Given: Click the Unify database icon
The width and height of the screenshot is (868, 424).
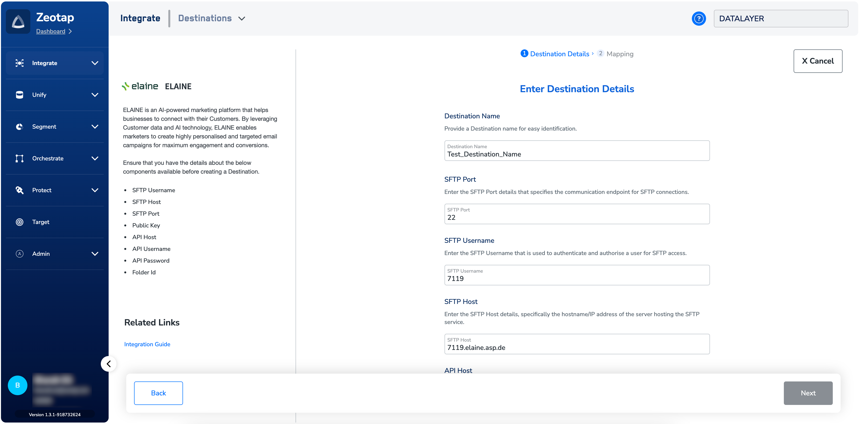Looking at the screenshot, I should [x=20, y=95].
